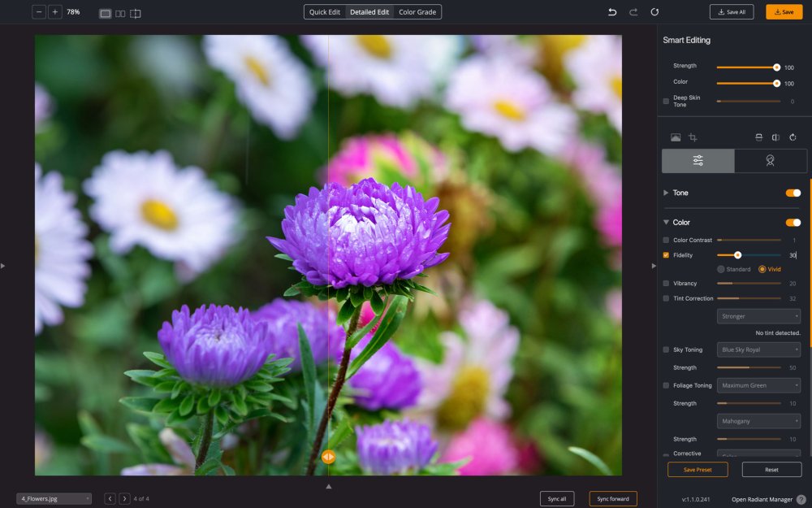812x508 pixels.
Task: Expand the bottom filmstrip arrow
Action: point(328,486)
